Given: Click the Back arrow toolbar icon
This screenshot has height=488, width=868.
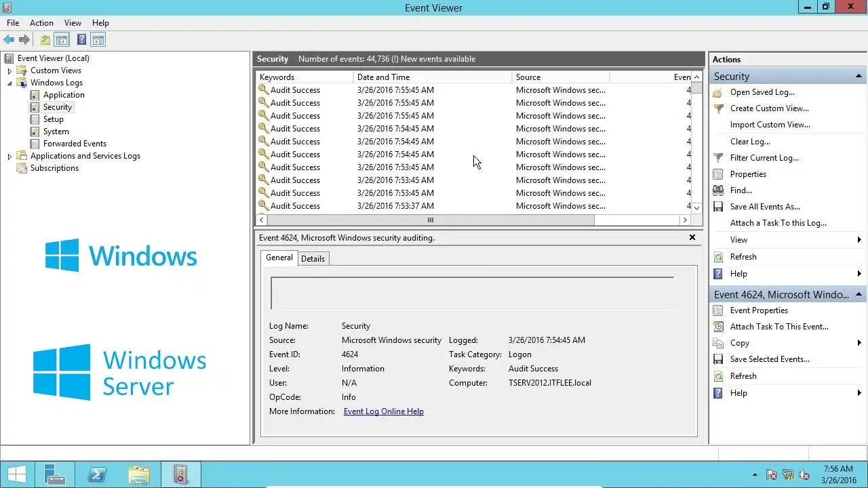Looking at the screenshot, I should click(9, 40).
